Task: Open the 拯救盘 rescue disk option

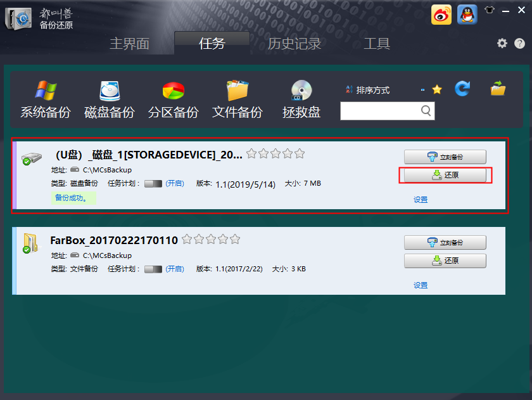Action: point(301,100)
